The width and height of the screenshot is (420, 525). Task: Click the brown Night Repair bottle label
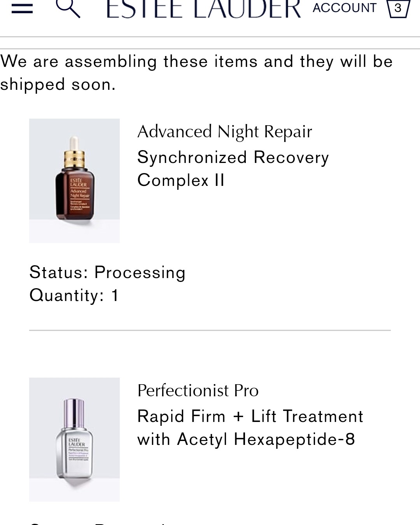tap(79, 195)
